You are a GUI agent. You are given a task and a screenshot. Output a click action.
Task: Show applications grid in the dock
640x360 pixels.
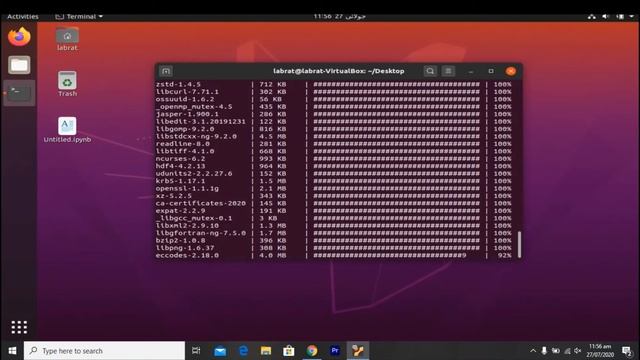pos(19,327)
